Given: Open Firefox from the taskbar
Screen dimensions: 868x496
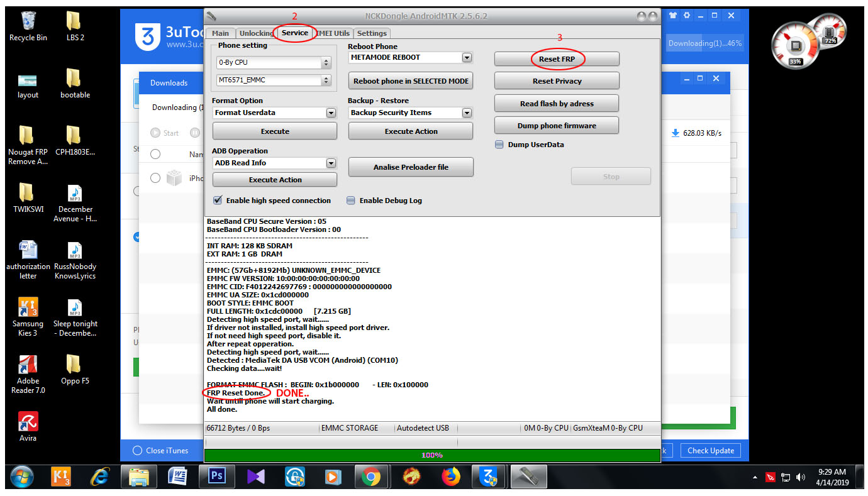Looking at the screenshot, I should click(x=450, y=478).
